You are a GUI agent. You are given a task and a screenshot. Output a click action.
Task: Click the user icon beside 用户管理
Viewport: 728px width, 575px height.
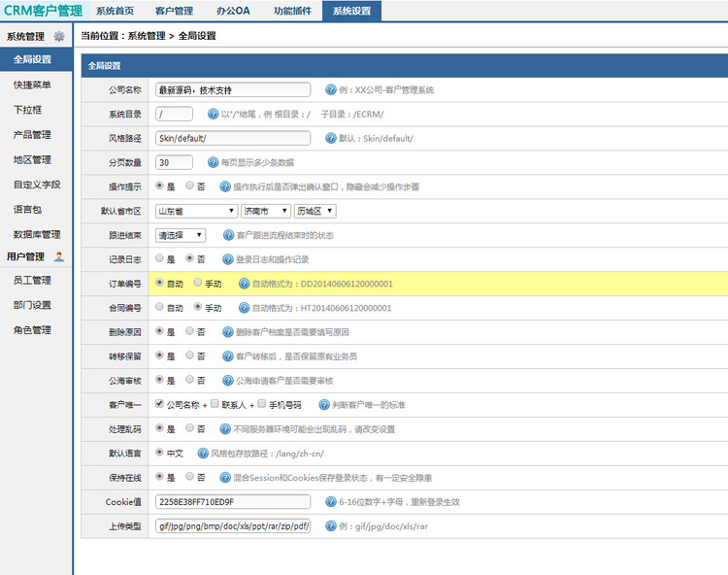coord(59,256)
